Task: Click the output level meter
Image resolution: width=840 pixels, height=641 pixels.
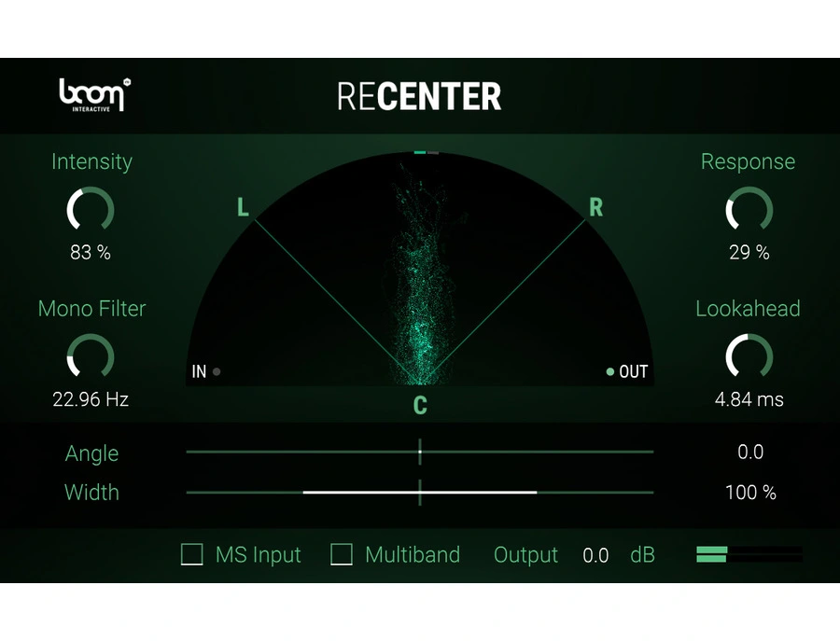Action: (749, 554)
